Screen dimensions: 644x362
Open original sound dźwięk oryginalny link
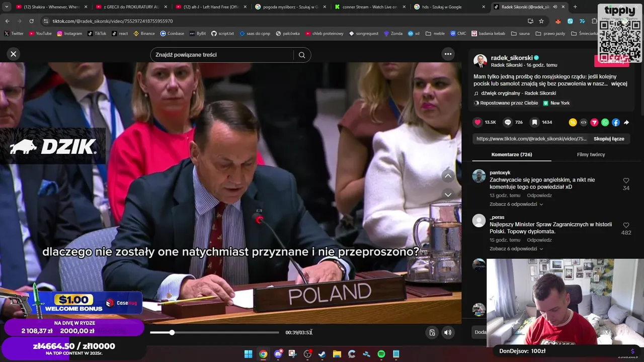coord(518,93)
